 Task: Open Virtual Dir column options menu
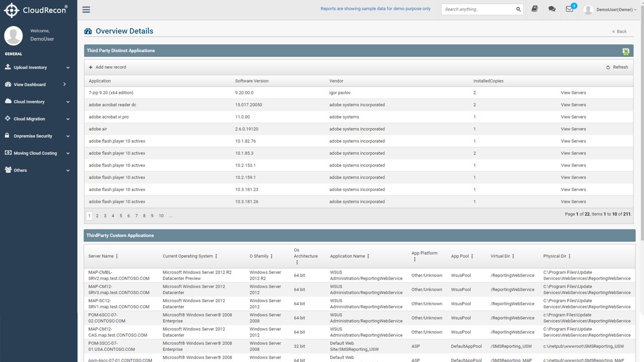coord(513,256)
